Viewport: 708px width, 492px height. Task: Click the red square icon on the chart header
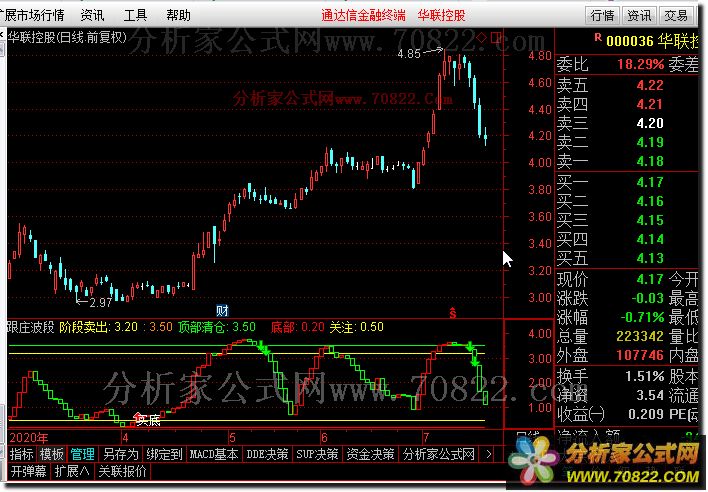496,37
